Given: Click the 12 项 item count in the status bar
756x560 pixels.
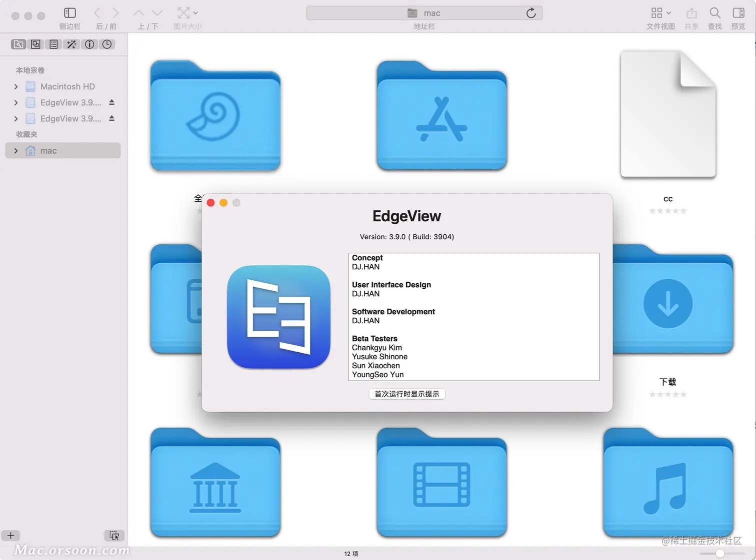Looking at the screenshot, I should pyautogui.click(x=351, y=554).
